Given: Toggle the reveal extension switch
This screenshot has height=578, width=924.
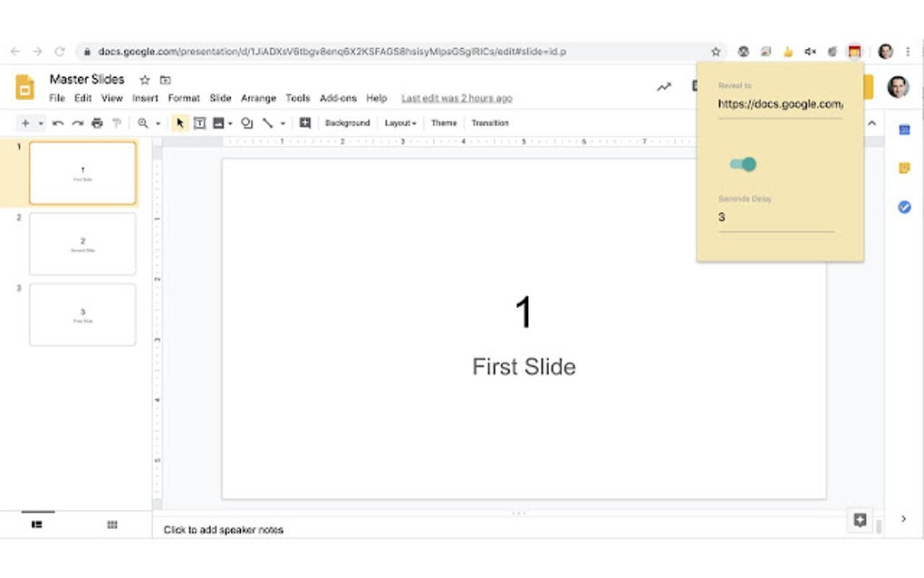Looking at the screenshot, I should [x=743, y=163].
